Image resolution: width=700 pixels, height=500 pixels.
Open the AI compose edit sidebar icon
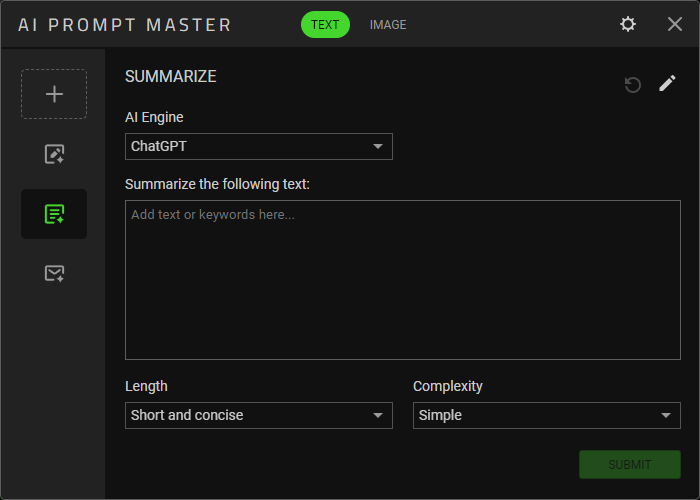(54, 154)
